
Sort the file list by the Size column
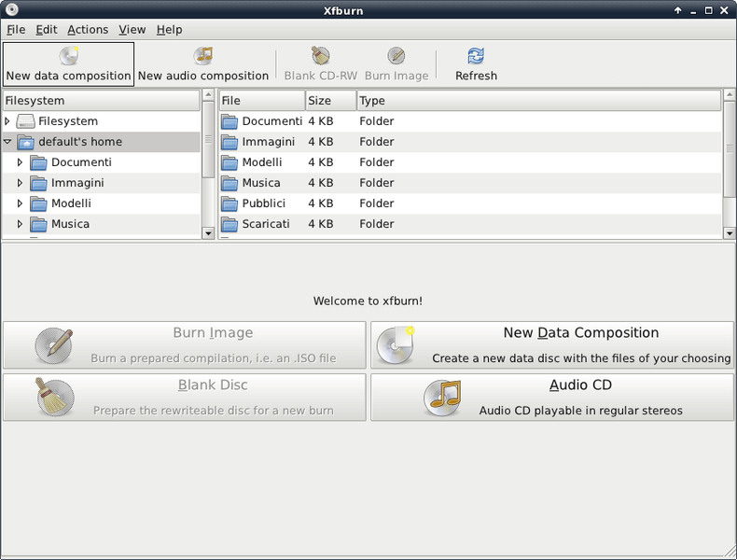pyautogui.click(x=331, y=101)
